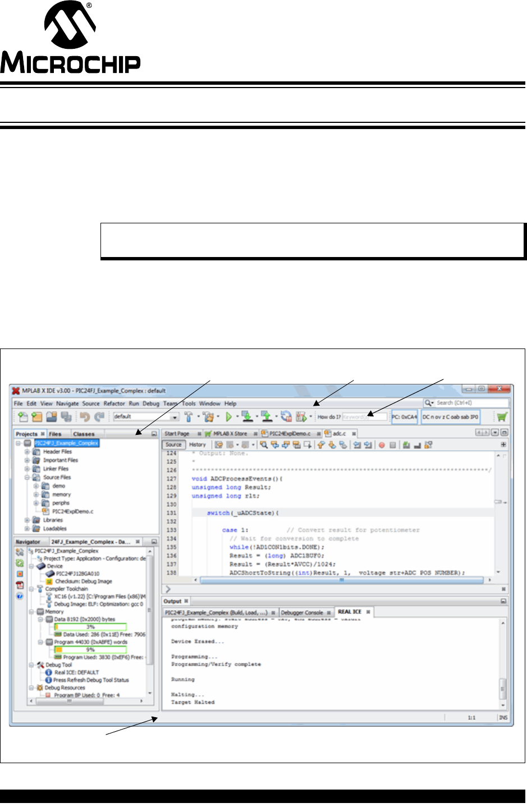The image size is (527, 812).
Task: Select Real ICE: DEFAULT dashboard entry
Action: (x=76, y=673)
